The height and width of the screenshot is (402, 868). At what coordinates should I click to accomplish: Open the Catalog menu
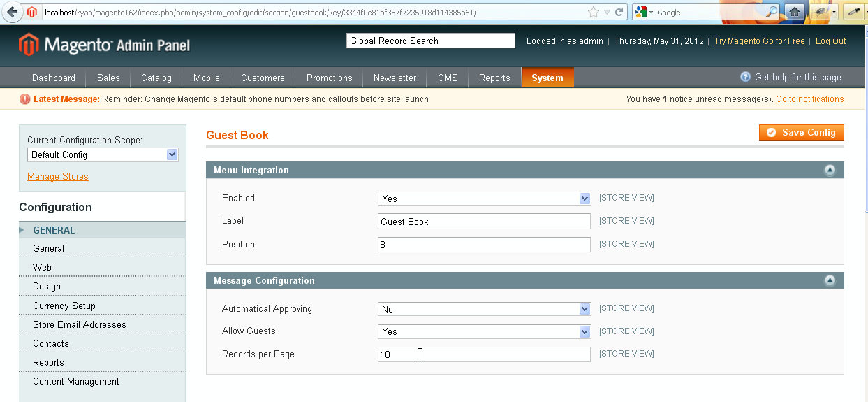[156, 78]
